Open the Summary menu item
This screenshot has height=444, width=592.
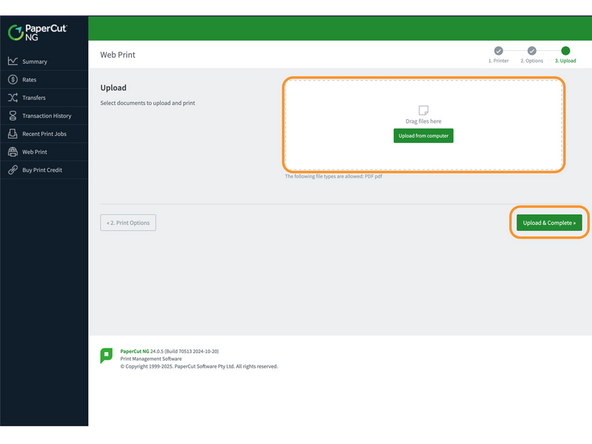44,61
